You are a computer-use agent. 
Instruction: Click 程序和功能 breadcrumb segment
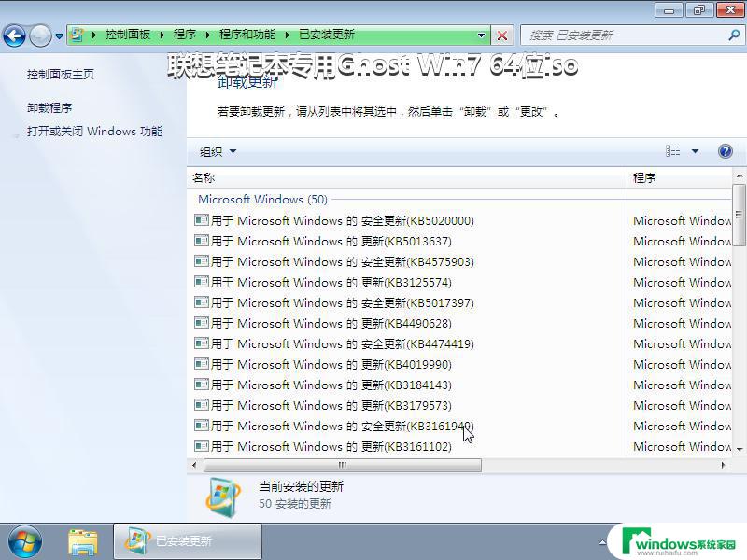click(x=247, y=35)
